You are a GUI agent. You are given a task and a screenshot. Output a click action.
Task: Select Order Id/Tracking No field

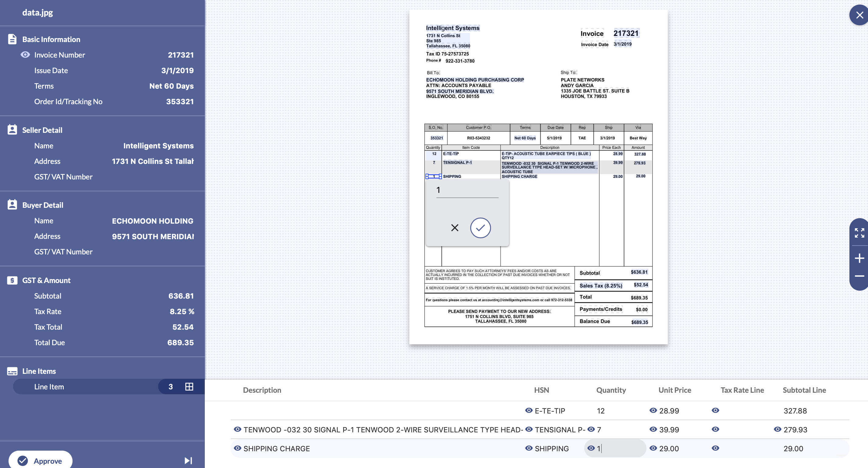114,101
